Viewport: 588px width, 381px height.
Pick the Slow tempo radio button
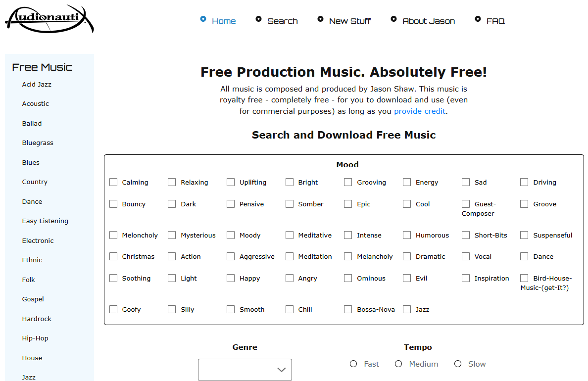pyautogui.click(x=458, y=364)
